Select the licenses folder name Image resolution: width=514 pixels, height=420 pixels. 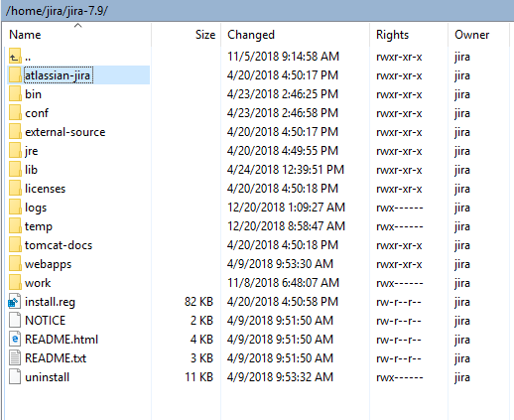(x=45, y=189)
